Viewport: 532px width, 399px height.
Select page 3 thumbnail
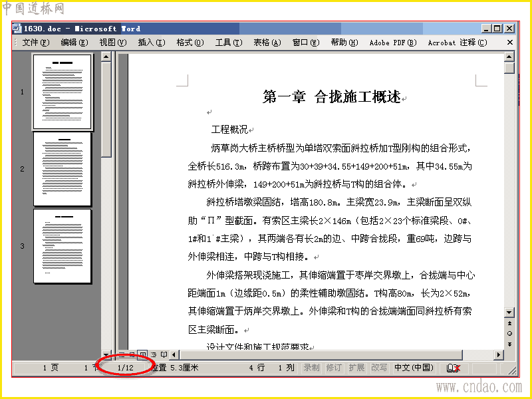point(63,246)
